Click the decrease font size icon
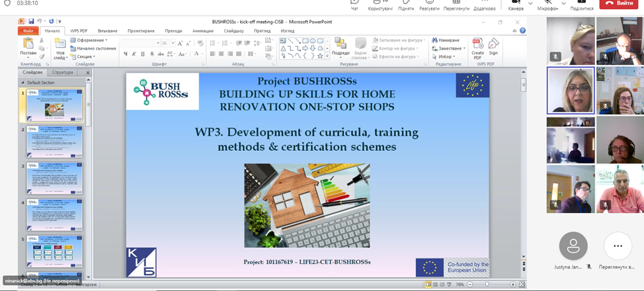644x291 pixels. coord(188,43)
